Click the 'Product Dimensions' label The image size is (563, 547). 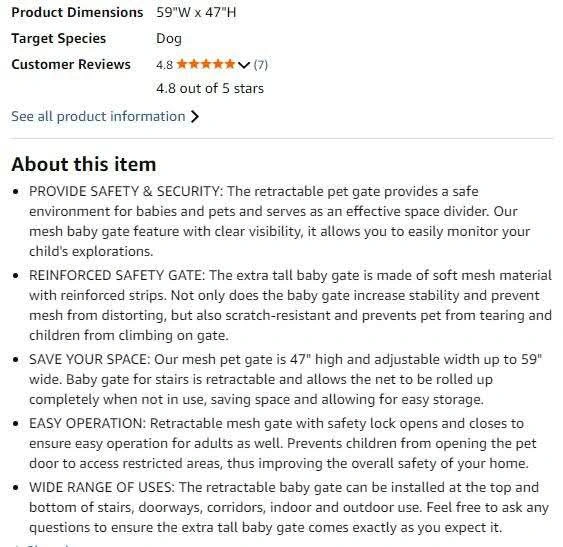(x=77, y=13)
